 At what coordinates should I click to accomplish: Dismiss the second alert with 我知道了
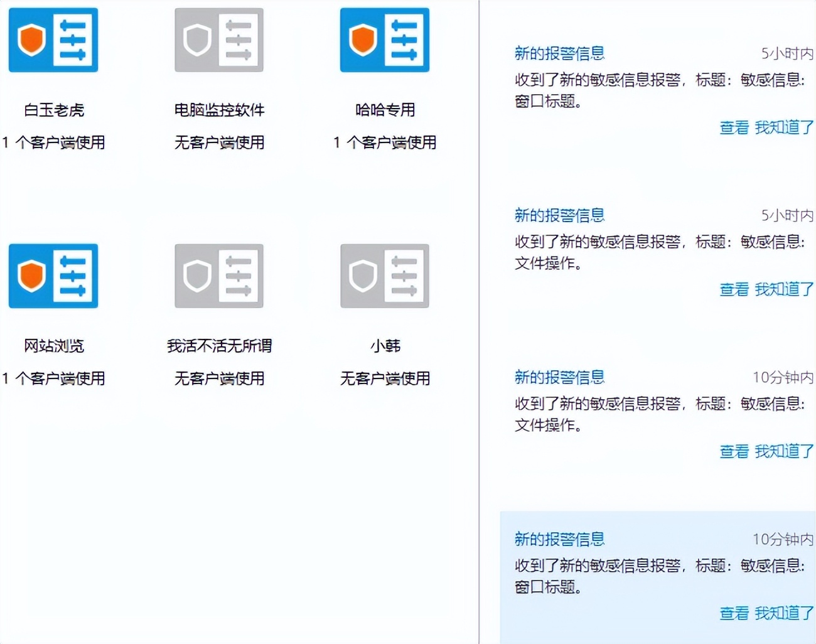pos(783,290)
